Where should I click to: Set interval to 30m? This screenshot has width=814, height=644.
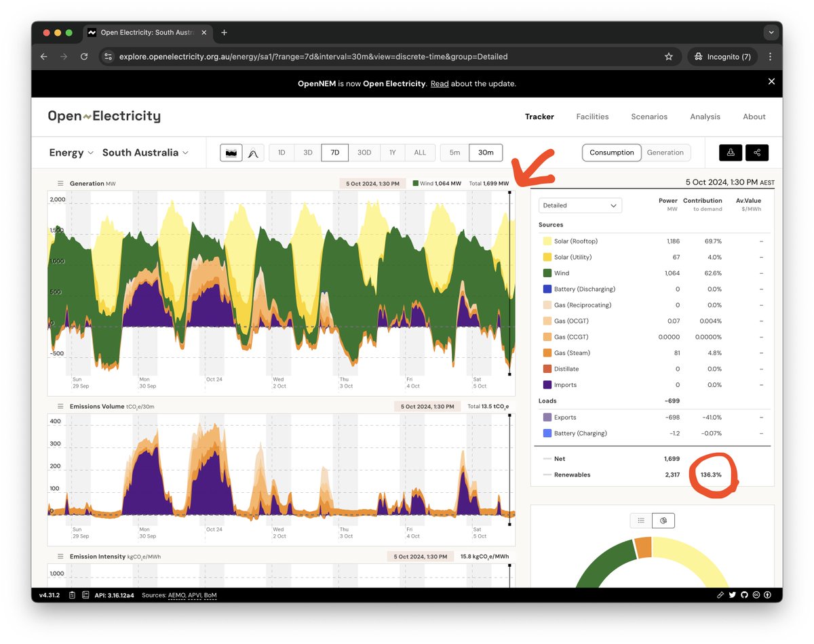[486, 153]
